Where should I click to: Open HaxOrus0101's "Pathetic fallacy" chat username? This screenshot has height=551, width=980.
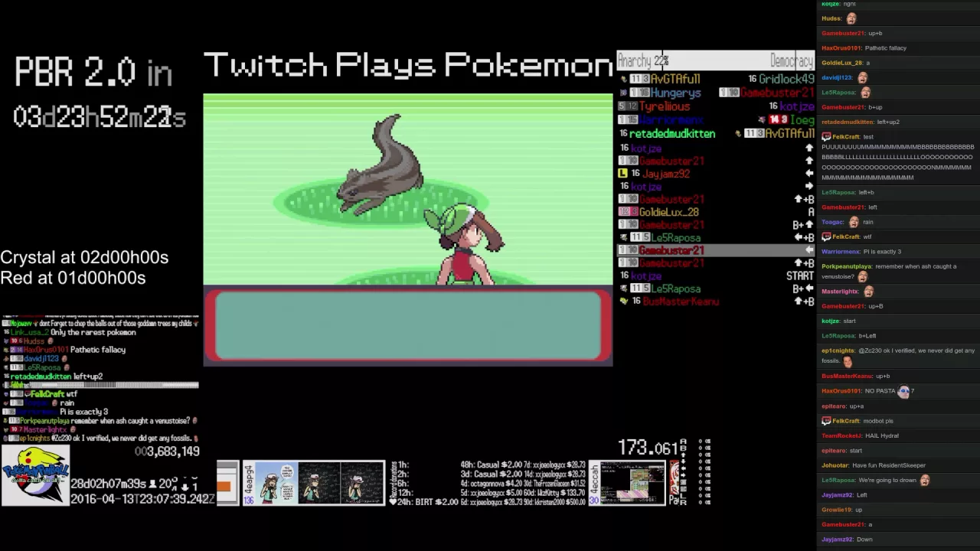[841, 48]
